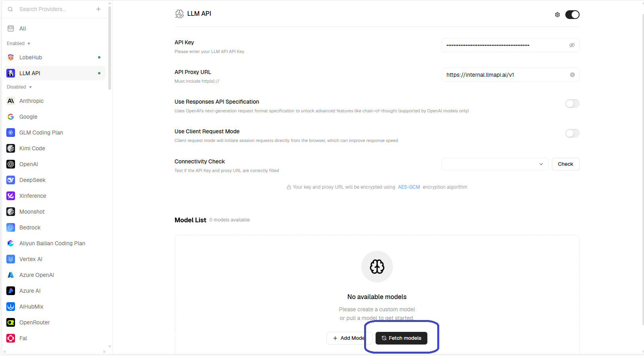The image size is (644, 356).
Task: Toggle API key visibility eye icon
Action: [572, 45]
